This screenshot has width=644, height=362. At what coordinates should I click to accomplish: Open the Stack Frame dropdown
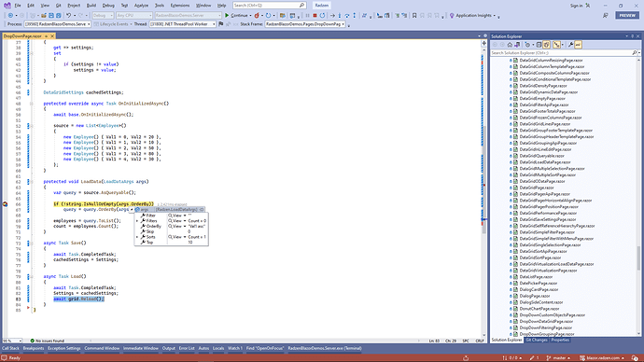[305, 24]
